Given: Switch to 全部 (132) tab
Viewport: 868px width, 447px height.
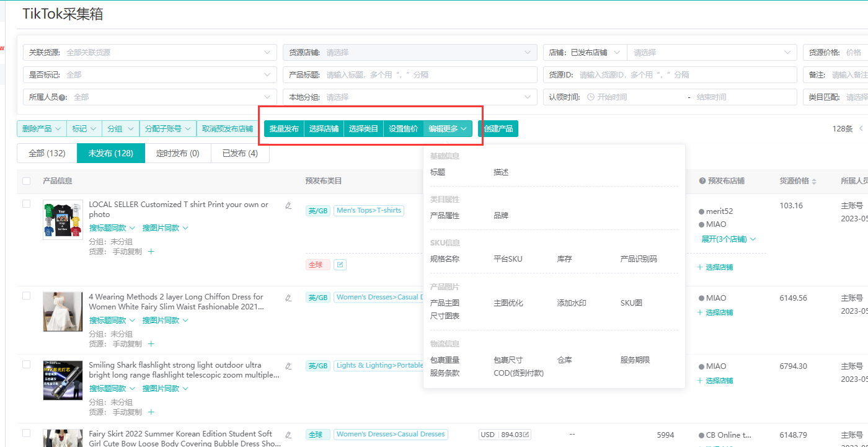Looking at the screenshot, I should (x=47, y=153).
